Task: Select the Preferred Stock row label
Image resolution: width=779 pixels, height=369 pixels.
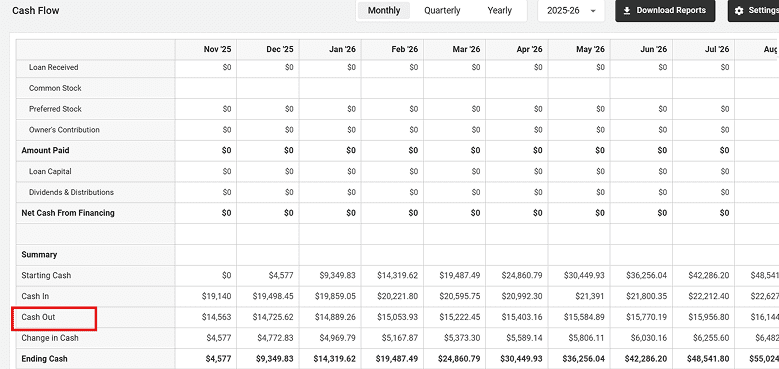Action: point(55,109)
